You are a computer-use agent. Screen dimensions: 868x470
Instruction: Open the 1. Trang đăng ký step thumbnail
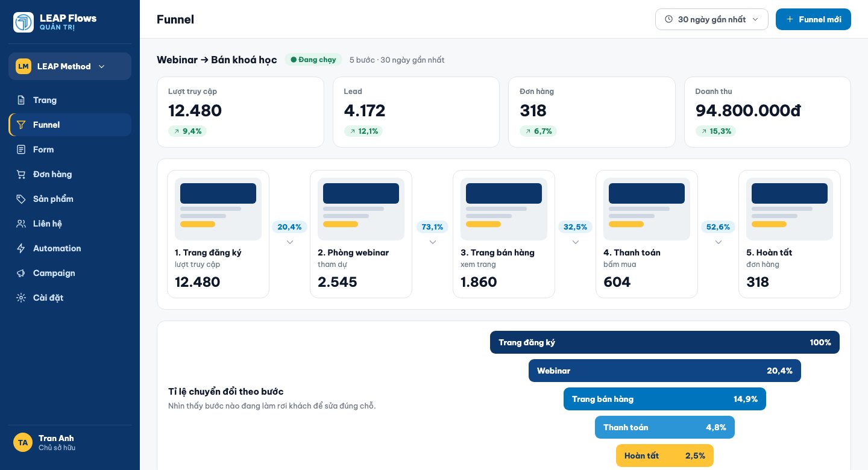[218, 209]
